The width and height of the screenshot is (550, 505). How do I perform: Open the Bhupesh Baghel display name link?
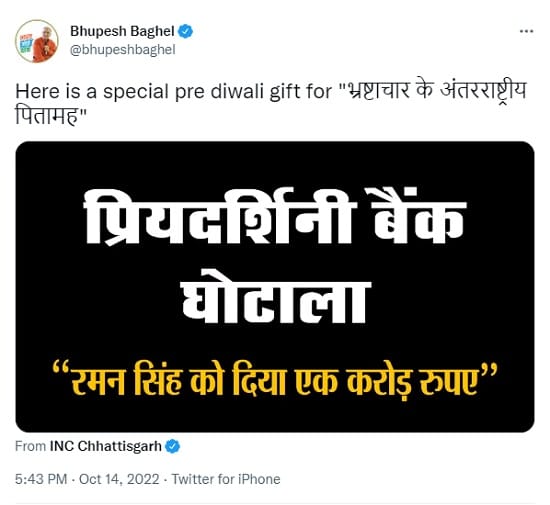point(122,31)
